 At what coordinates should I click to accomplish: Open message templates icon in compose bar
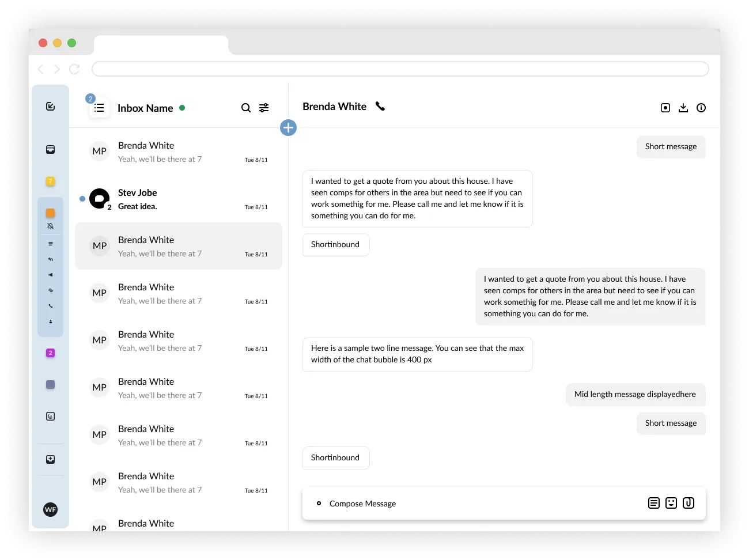(654, 503)
